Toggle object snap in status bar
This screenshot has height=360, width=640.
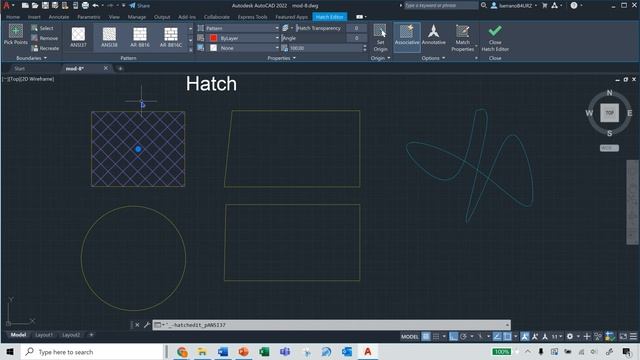507,336
